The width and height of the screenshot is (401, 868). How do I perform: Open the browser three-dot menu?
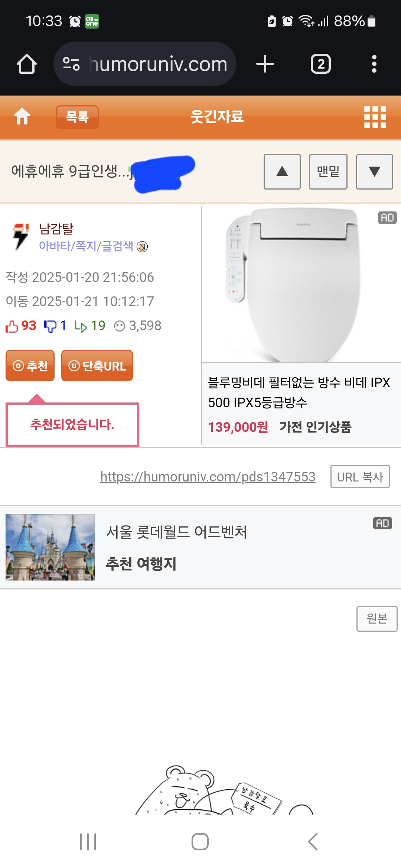374,64
